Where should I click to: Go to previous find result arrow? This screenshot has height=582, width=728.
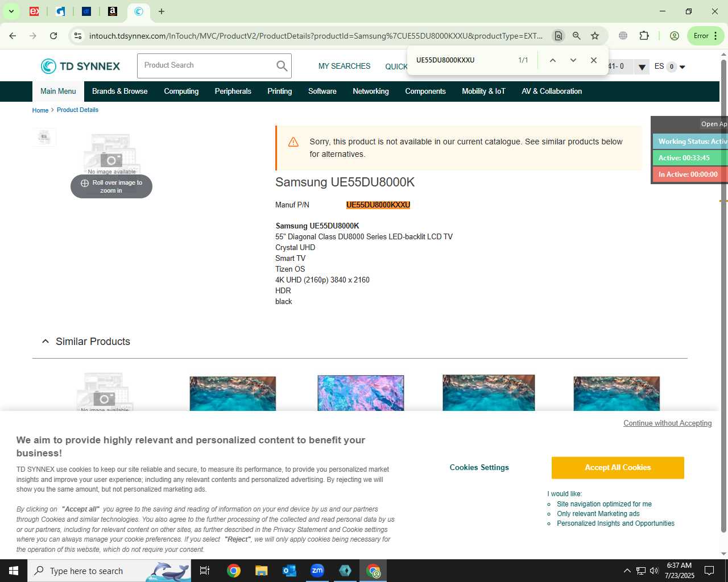click(552, 60)
